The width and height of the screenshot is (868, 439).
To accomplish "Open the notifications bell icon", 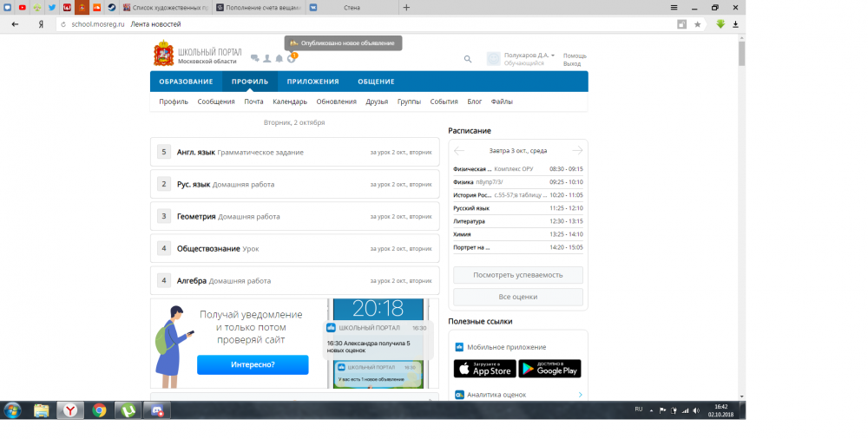I will tap(279, 59).
